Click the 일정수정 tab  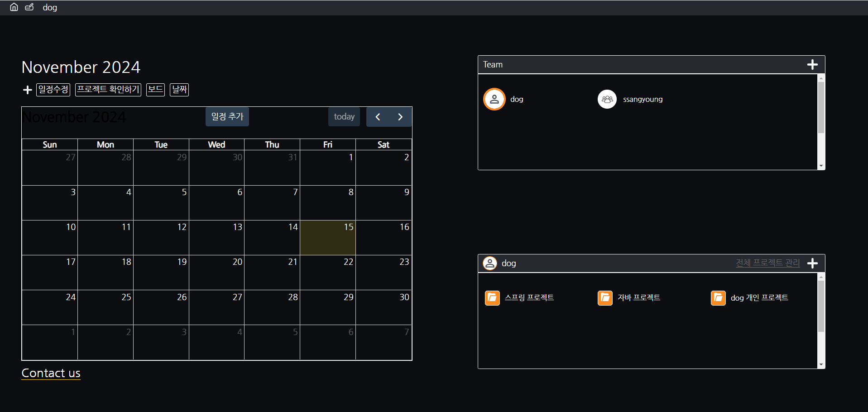[x=53, y=90]
